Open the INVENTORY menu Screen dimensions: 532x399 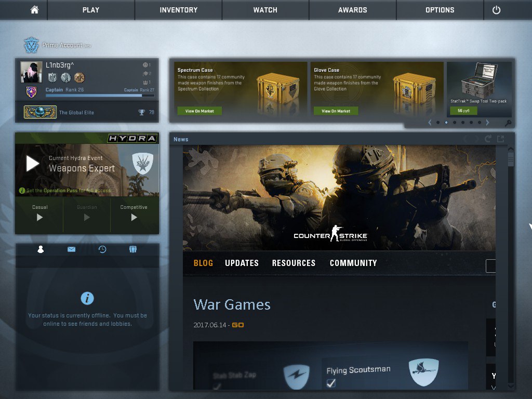pos(179,10)
